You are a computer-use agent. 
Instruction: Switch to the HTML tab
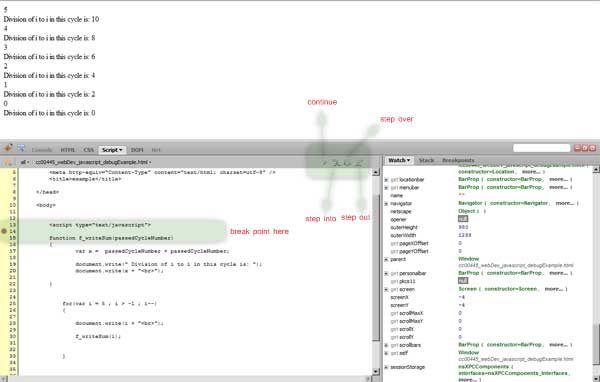point(68,150)
